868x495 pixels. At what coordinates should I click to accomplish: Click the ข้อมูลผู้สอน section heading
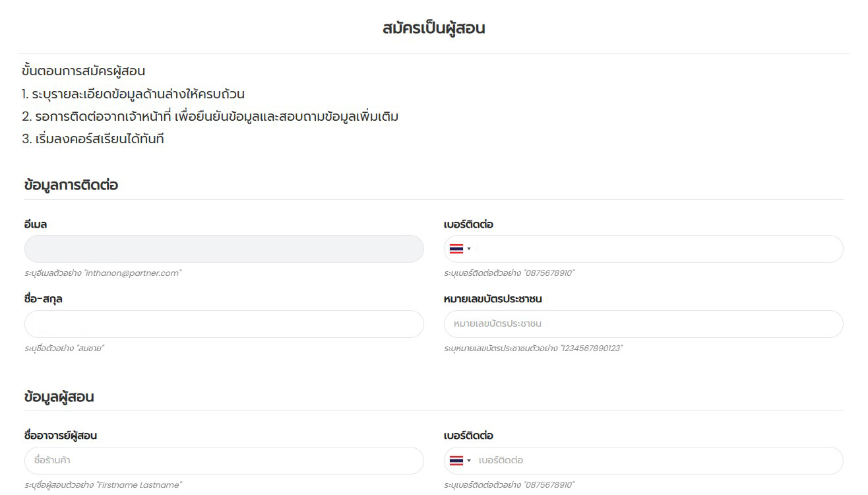(x=59, y=397)
